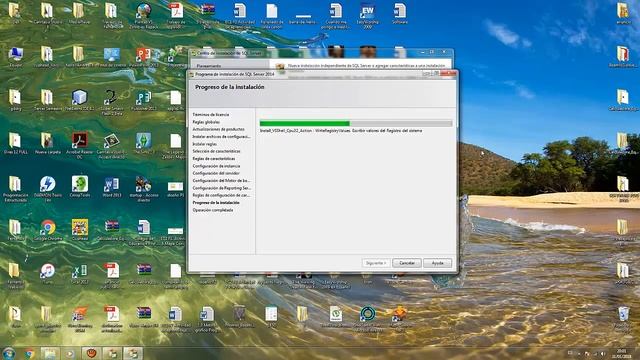The height and width of the screenshot is (360, 640).
Task: Open the Recycle Bin desktop icon
Action: click(623, 318)
